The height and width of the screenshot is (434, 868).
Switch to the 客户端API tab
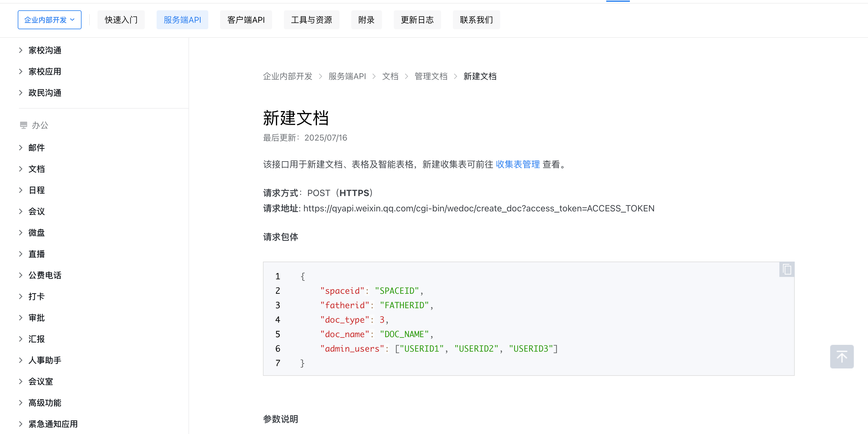tap(246, 19)
